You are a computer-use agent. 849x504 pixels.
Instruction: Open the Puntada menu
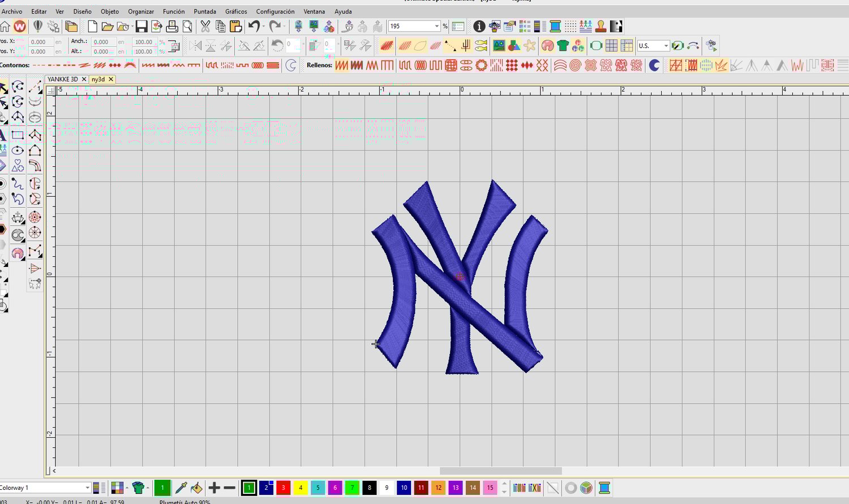205,11
